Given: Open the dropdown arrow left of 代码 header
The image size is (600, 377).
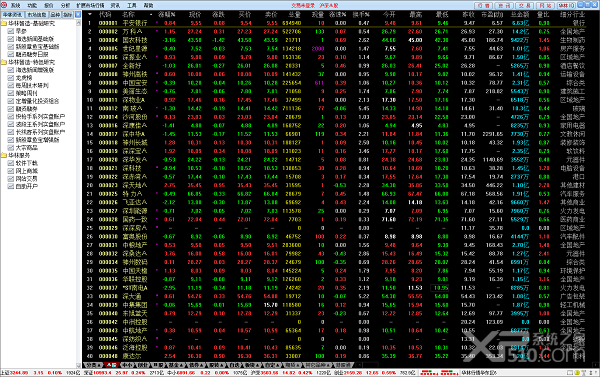Looking at the screenshot, I should point(90,15).
